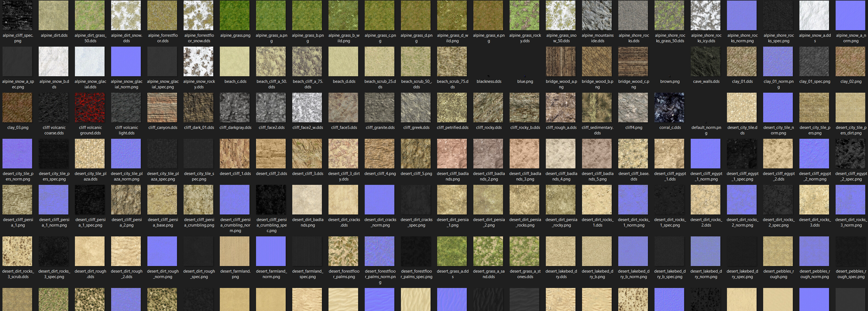Image resolution: width=868 pixels, height=311 pixels.
Task: Select the desert_farmland_norm.png thumbnail
Action: (271, 251)
